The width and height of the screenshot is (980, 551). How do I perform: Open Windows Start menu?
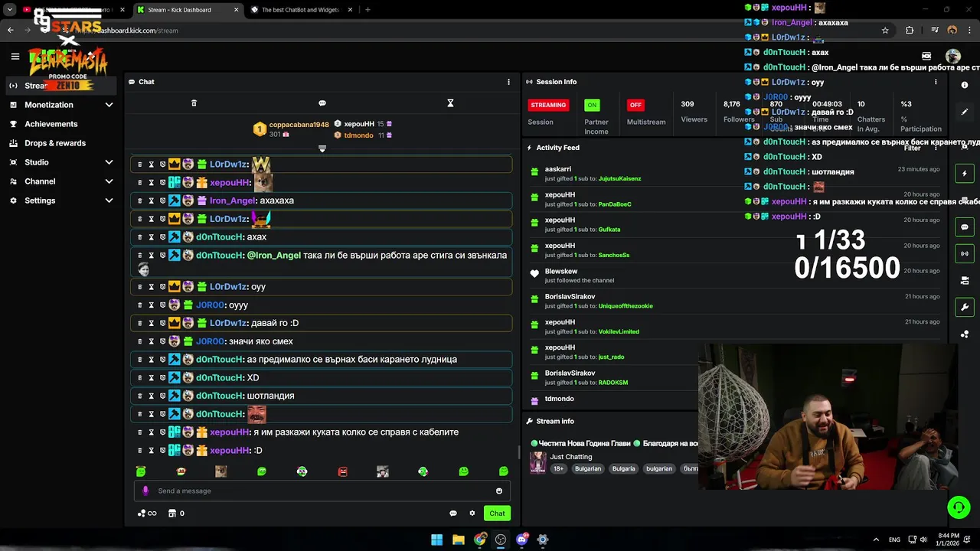(436, 540)
